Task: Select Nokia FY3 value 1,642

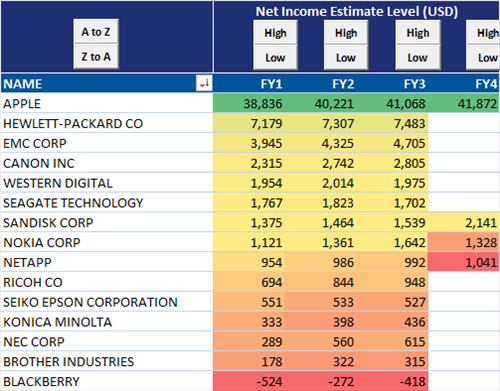Action: (x=392, y=242)
